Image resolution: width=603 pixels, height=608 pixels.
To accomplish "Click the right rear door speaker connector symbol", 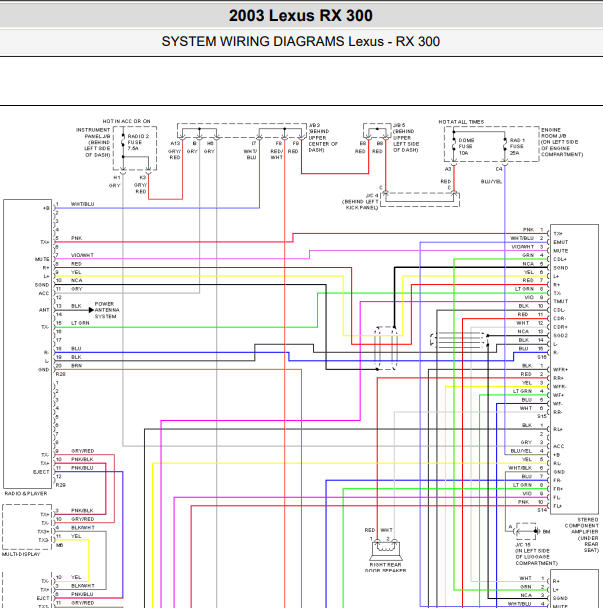I will [385, 550].
